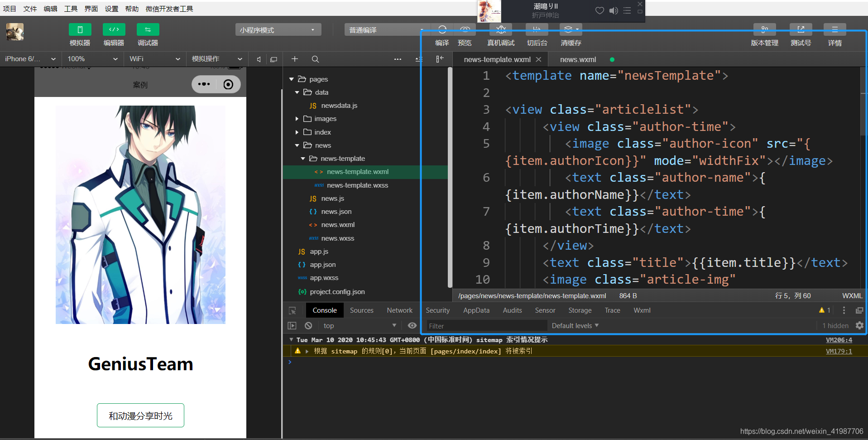Click the devtools vertical dots menu

click(x=844, y=310)
